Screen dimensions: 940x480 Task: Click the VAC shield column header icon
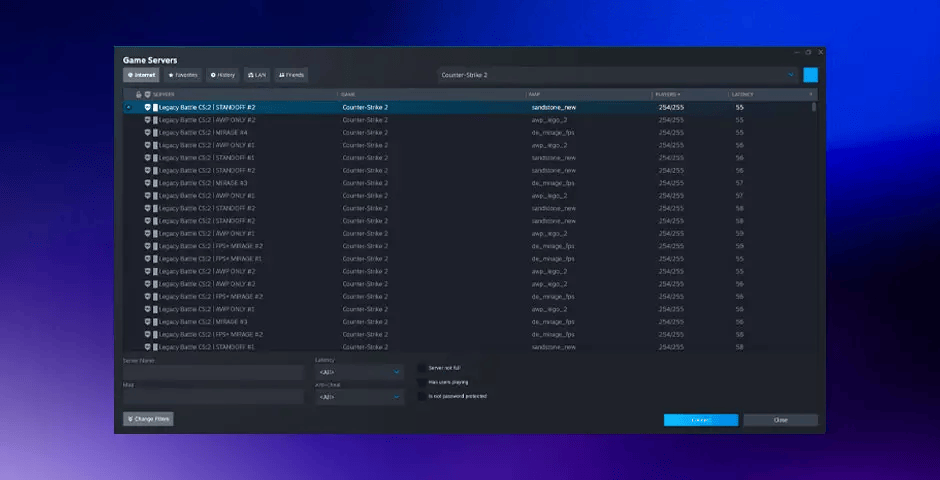(147, 95)
